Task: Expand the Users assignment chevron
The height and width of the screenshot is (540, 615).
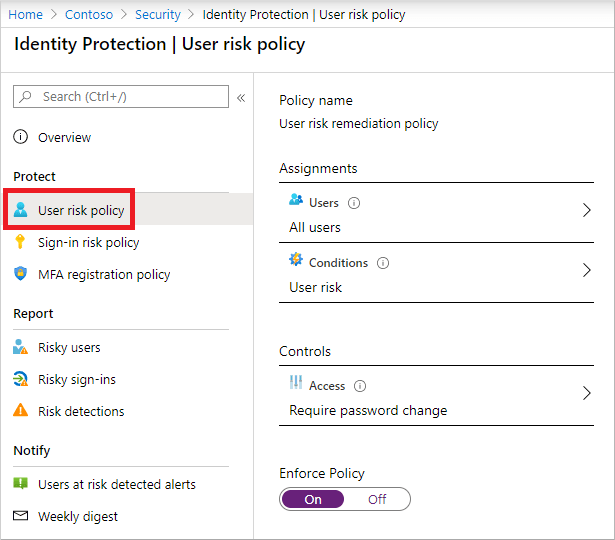Action: click(587, 211)
